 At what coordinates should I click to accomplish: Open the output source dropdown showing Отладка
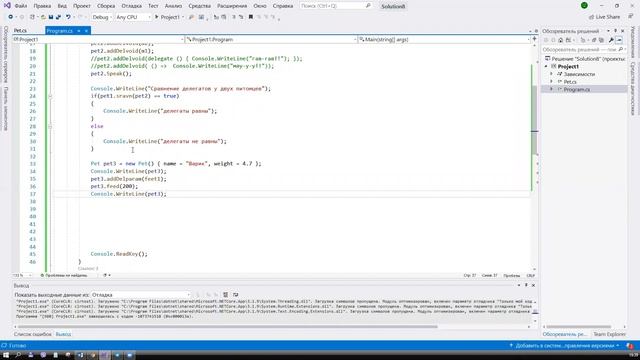click(141, 295)
